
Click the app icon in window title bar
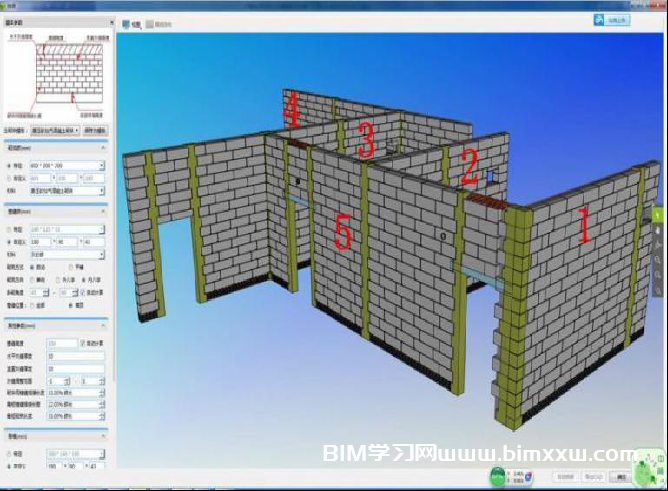coord(6,4)
